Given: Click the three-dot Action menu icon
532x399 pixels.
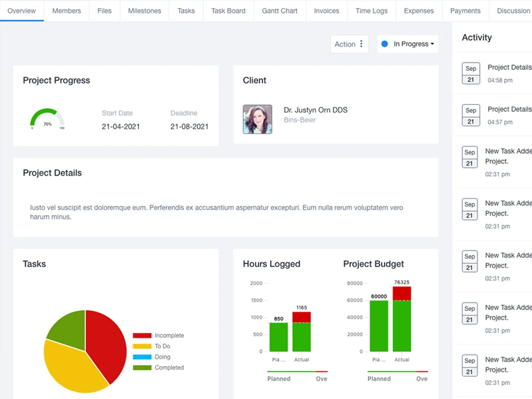Looking at the screenshot, I should (361, 44).
